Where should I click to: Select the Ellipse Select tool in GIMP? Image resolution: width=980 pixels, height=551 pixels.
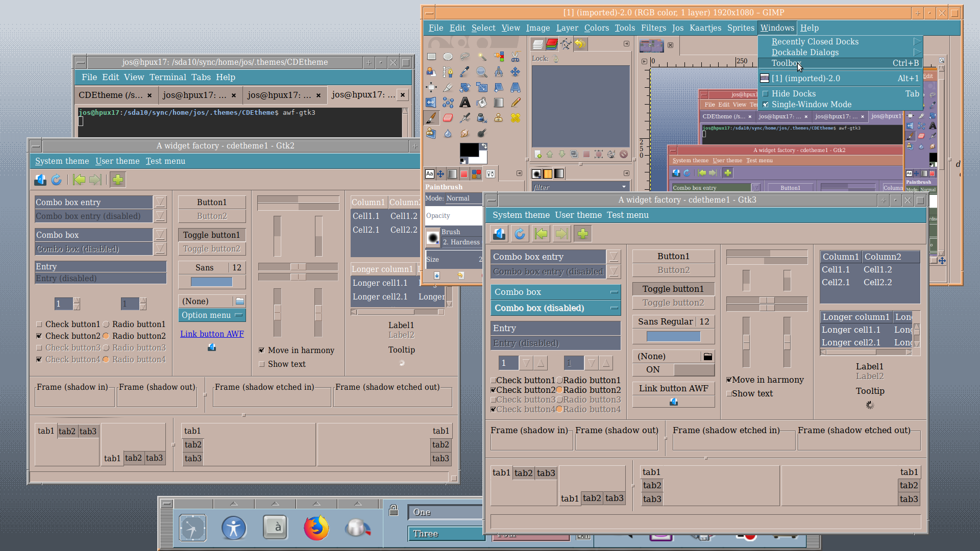(x=448, y=57)
